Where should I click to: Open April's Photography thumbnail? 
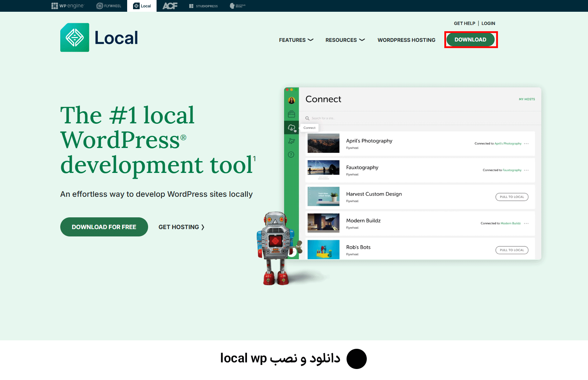click(x=323, y=143)
